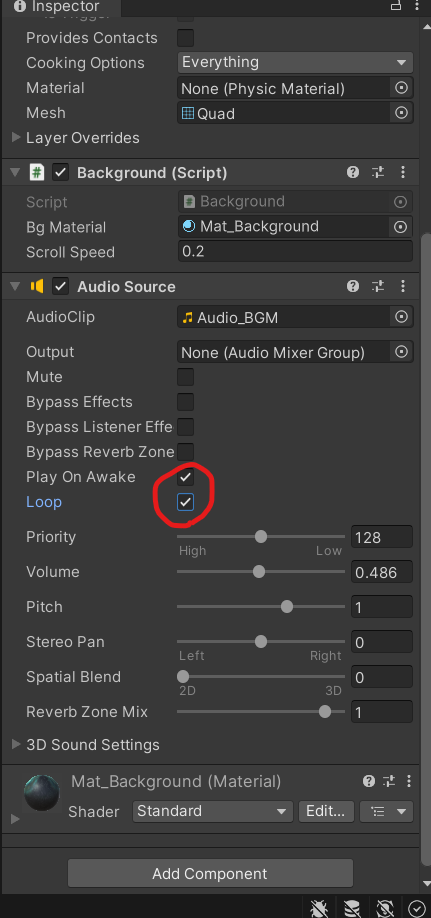Open Background script help reference icon
This screenshot has width=431, height=918.
[353, 172]
